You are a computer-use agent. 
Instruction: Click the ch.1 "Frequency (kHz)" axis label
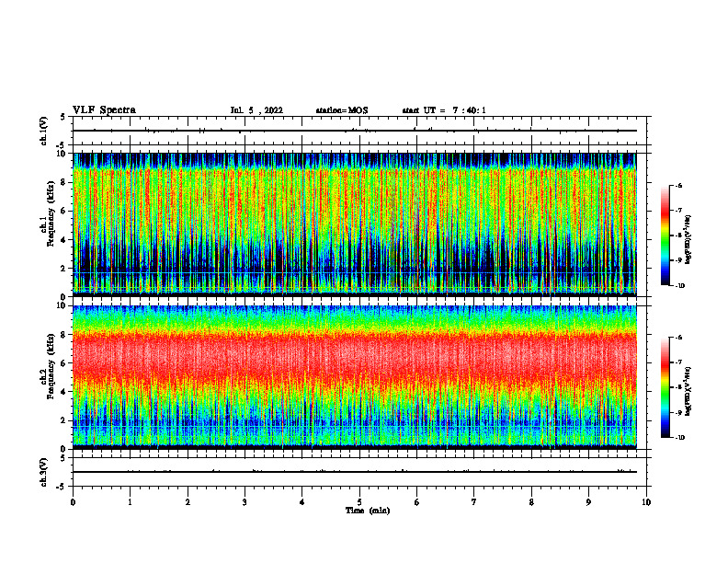(x=51, y=213)
